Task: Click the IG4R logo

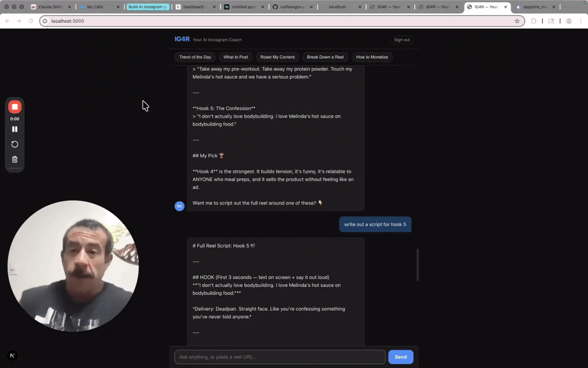Action: click(181, 40)
